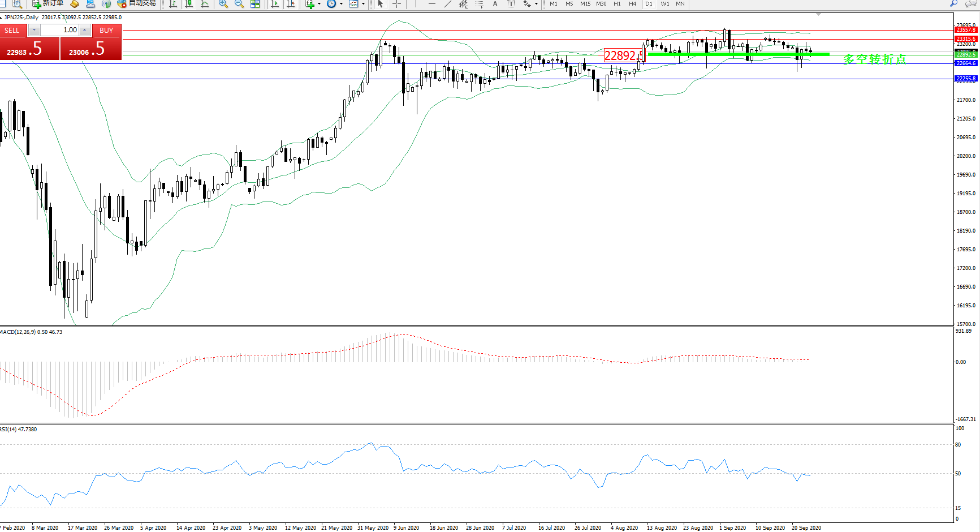
Task: Expand the Periodicity clock dropdown arrow
Action: 341,4
